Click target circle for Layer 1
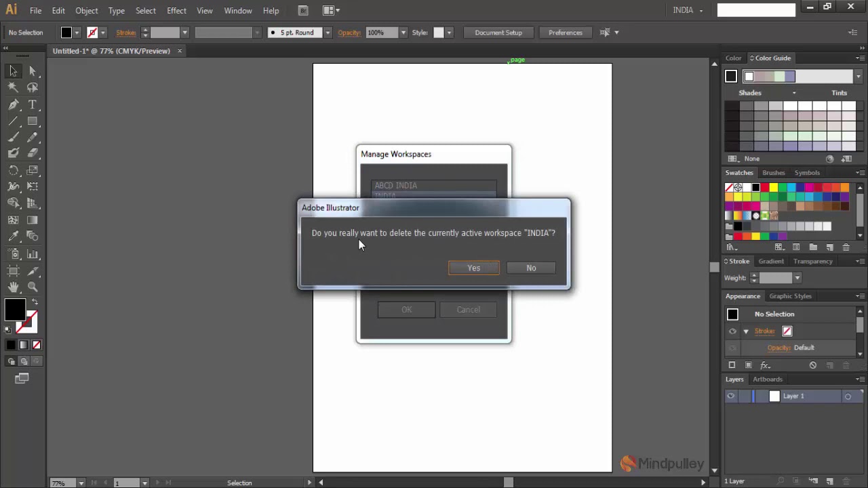Viewport: 868px width, 488px height. click(x=848, y=396)
